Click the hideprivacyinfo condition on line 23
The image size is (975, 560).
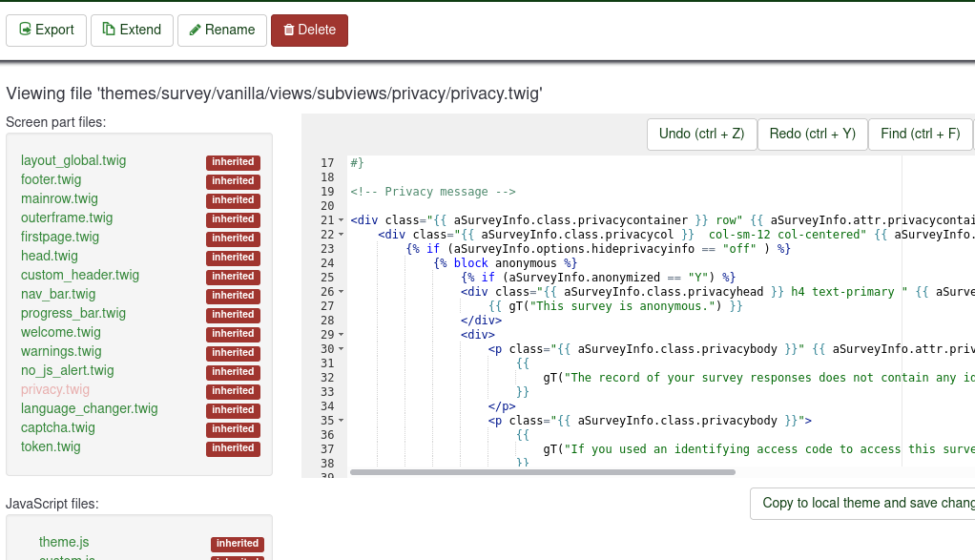598,249
